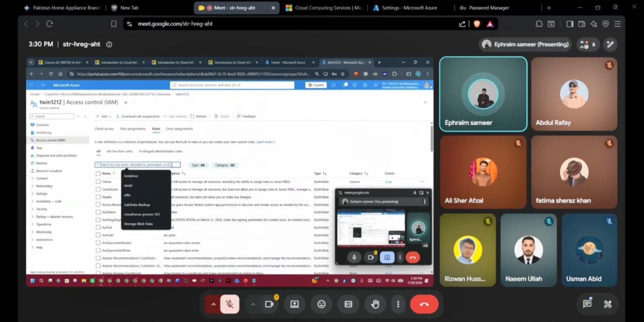Follow the Learn more link
This screenshot has height=322, width=644.
click(265, 142)
